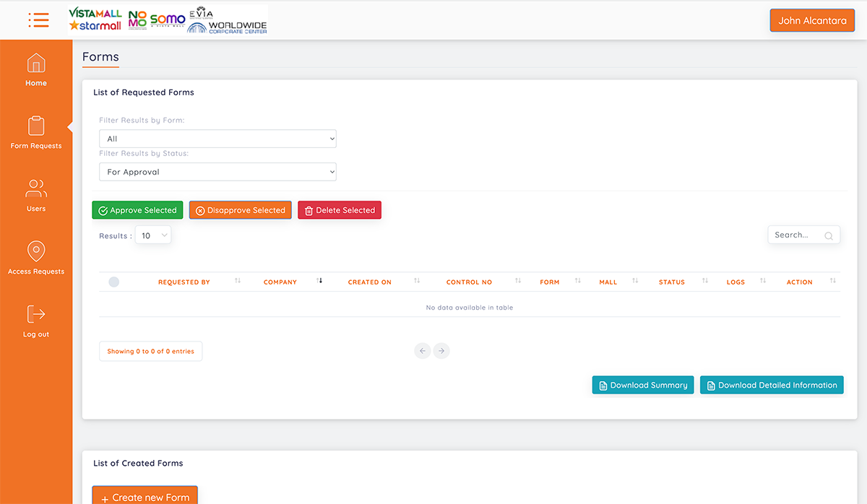This screenshot has width=867, height=504.
Task: Open the Users sidebar icon
Action: coord(36,189)
